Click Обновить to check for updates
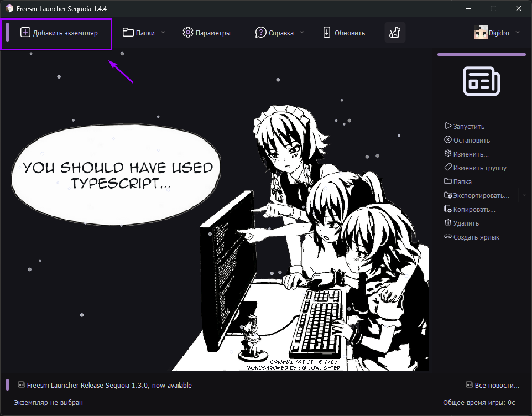The width and height of the screenshot is (532, 416). coord(346,33)
